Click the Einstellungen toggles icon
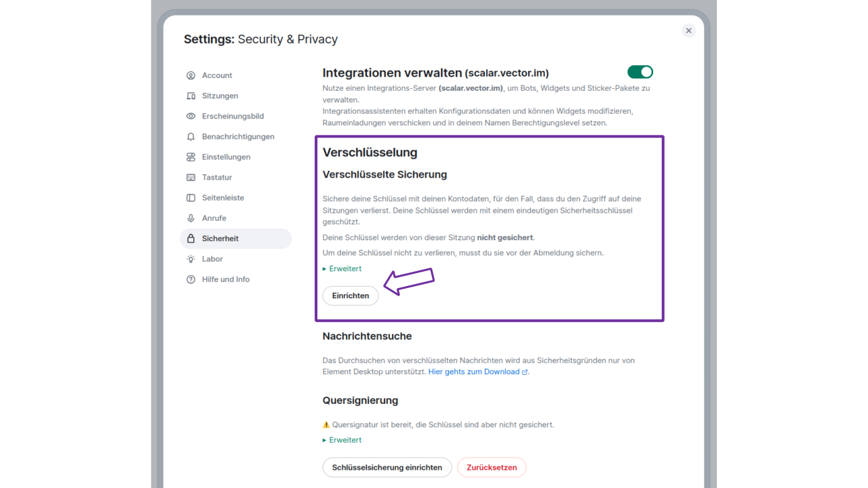The height and width of the screenshot is (488, 868). 191,157
